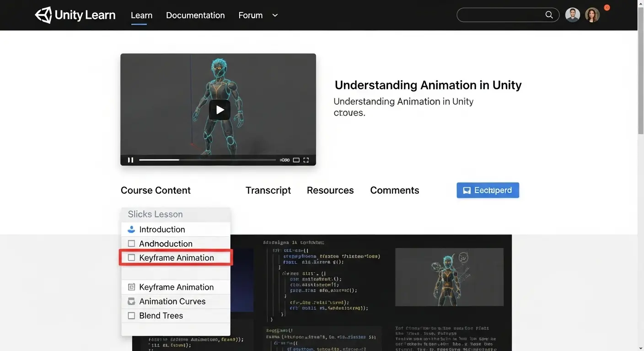The height and width of the screenshot is (351, 644).
Task: Click the Eechuperd blue button
Action: (x=488, y=190)
